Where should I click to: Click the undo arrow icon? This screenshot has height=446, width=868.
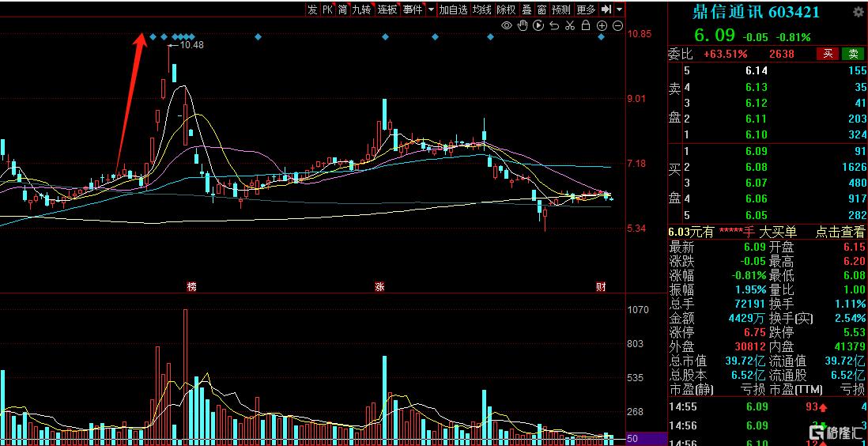pos(554,25)
